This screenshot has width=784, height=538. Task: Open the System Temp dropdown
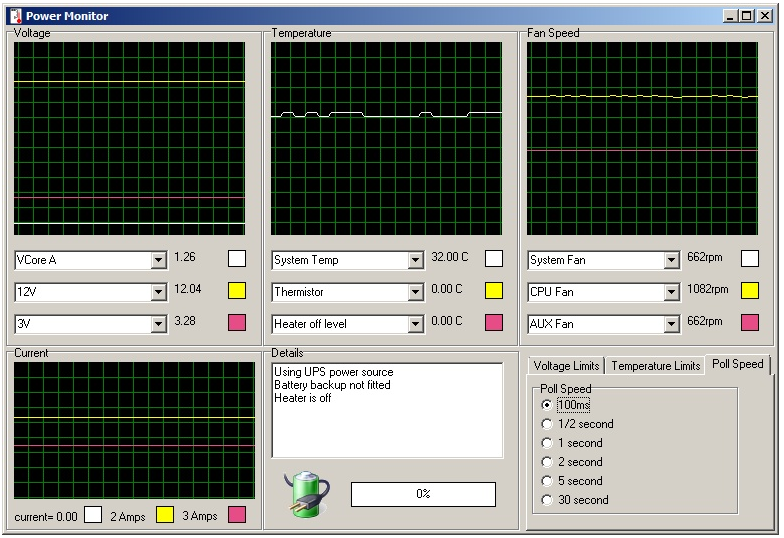(415, 261)
